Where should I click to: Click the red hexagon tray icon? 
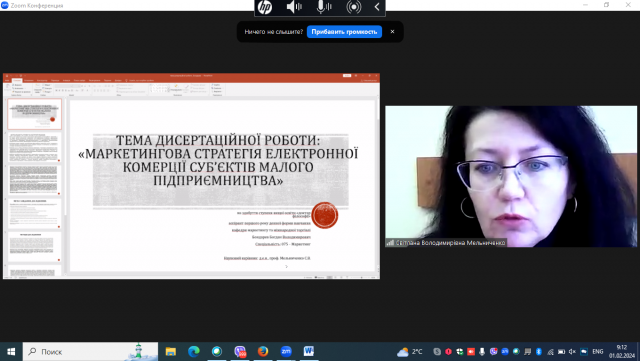(x=449, y=352)
